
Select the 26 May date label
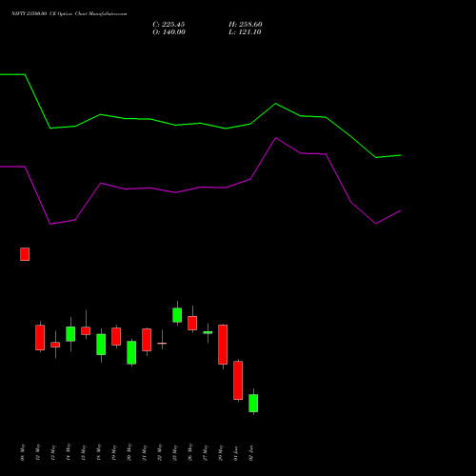point(190,452)
